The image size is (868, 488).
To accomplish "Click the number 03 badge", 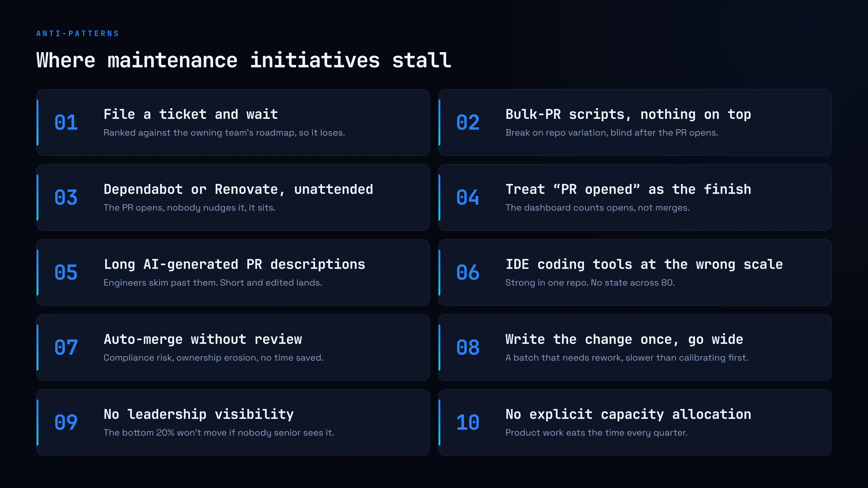I will click(x=66, y=198).
